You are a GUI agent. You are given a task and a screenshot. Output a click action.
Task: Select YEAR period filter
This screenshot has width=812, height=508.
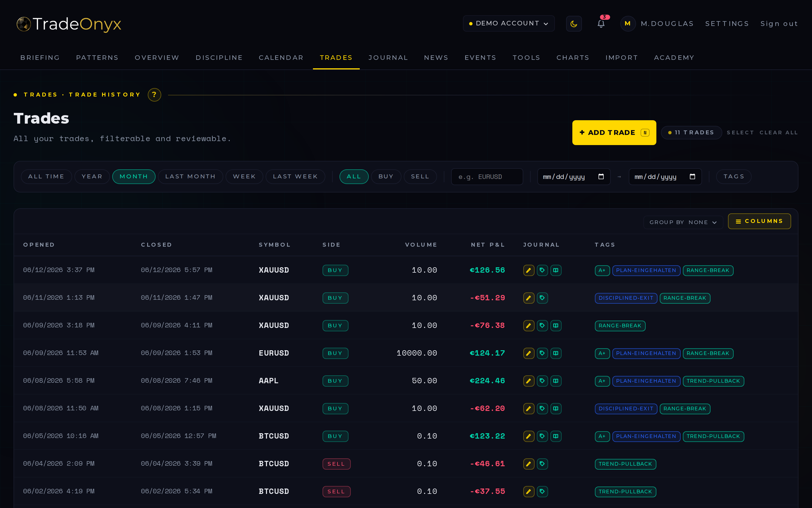92,177
